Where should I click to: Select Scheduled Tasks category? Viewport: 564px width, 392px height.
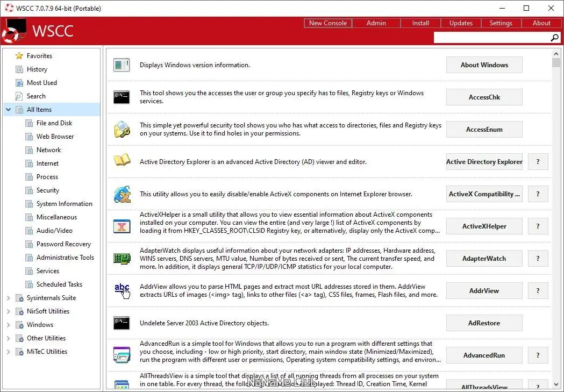tap(59, 284)
